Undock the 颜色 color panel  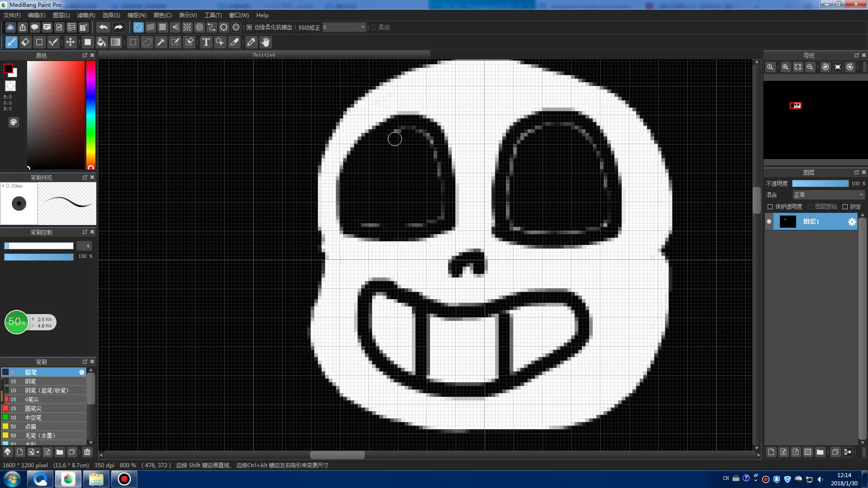coord(85,55)
